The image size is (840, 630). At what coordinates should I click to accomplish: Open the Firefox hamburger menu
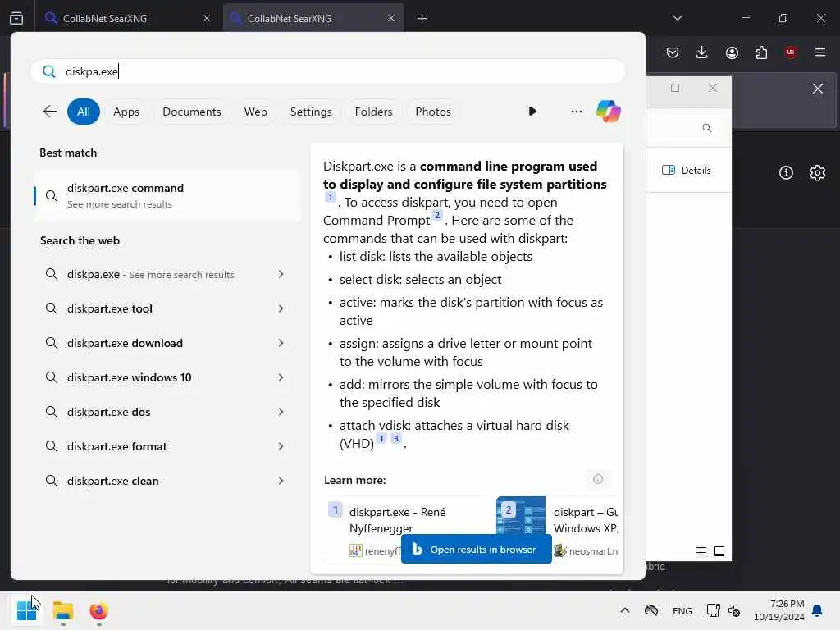tap(820, 52)
